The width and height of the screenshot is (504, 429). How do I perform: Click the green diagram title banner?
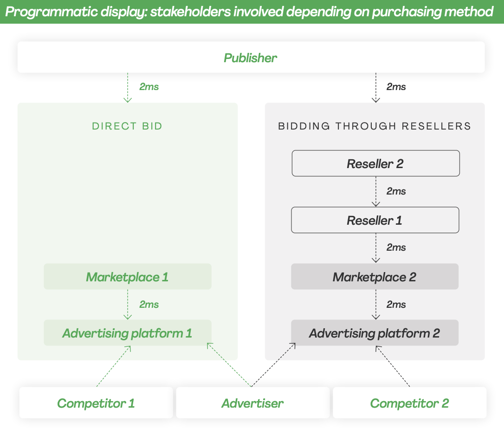coord(252,11)
